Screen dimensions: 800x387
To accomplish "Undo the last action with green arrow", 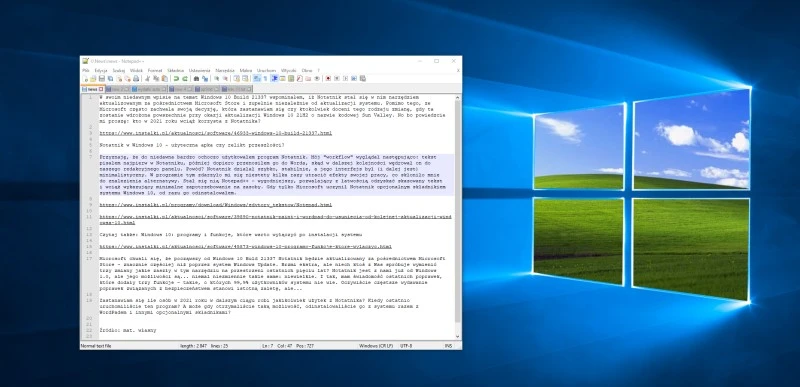I will tap(176, 79).
